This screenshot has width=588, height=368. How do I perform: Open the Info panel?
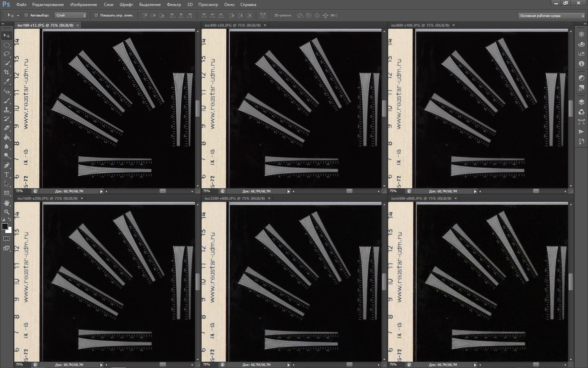click(x=581, y=63)
